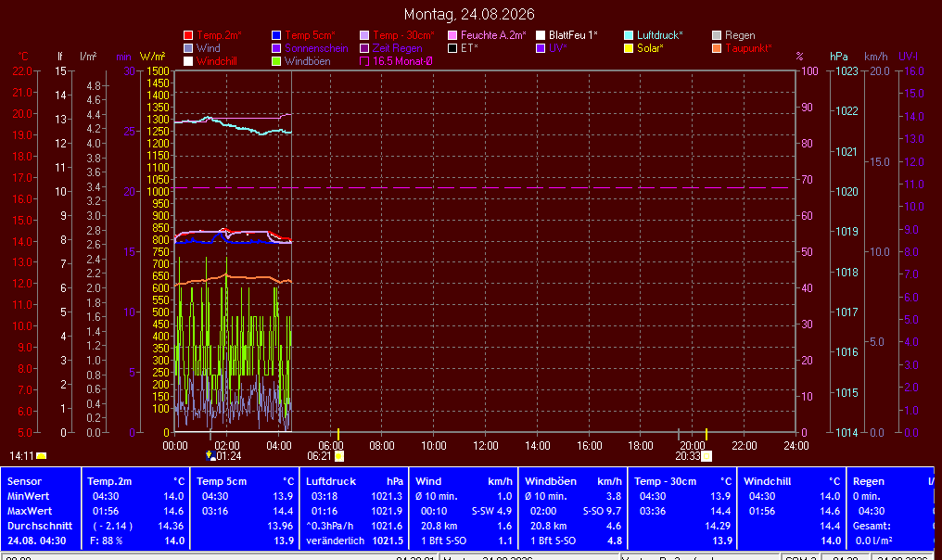This screenshot has width=942, height=560.
Task: Click the ( - 2.14 ) value in Temp.2m
Action: (x=112, y=526)
